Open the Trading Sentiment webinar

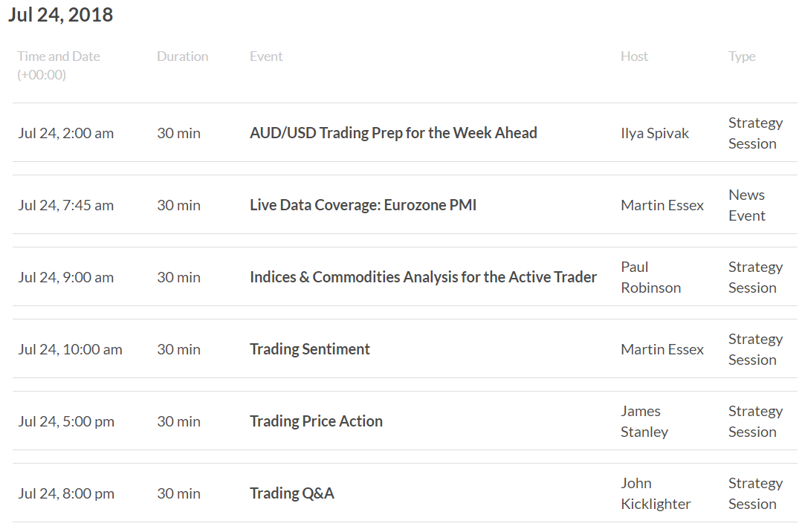309,349
